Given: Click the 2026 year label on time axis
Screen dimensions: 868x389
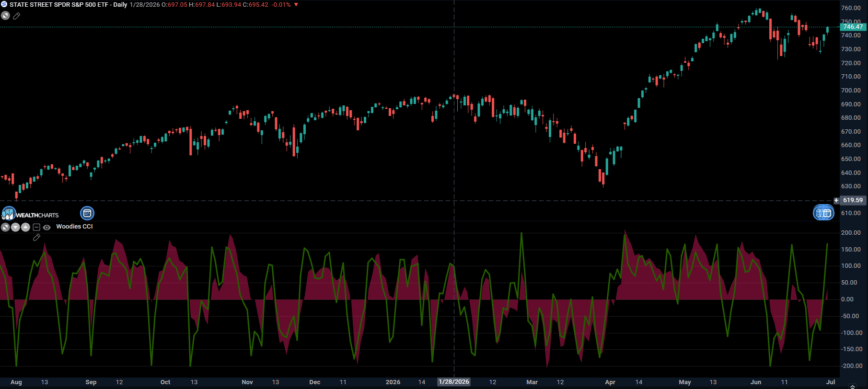Looking at the screenshot, I should point(393,382).
